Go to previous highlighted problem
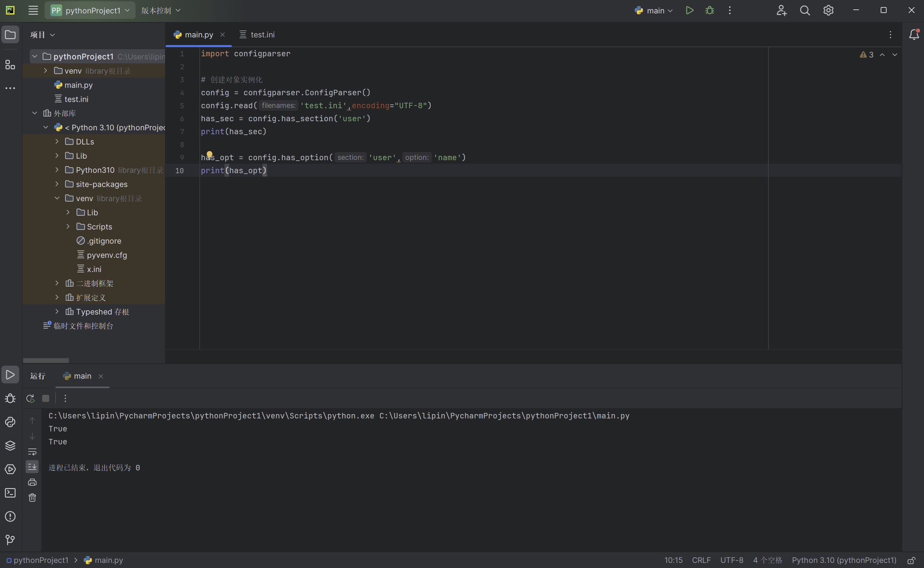924x568 pixels. point(882,55)
